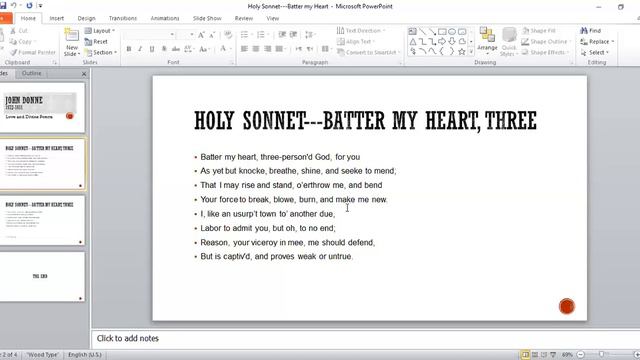Toggle Underline formatting

[x=152, y=49]
